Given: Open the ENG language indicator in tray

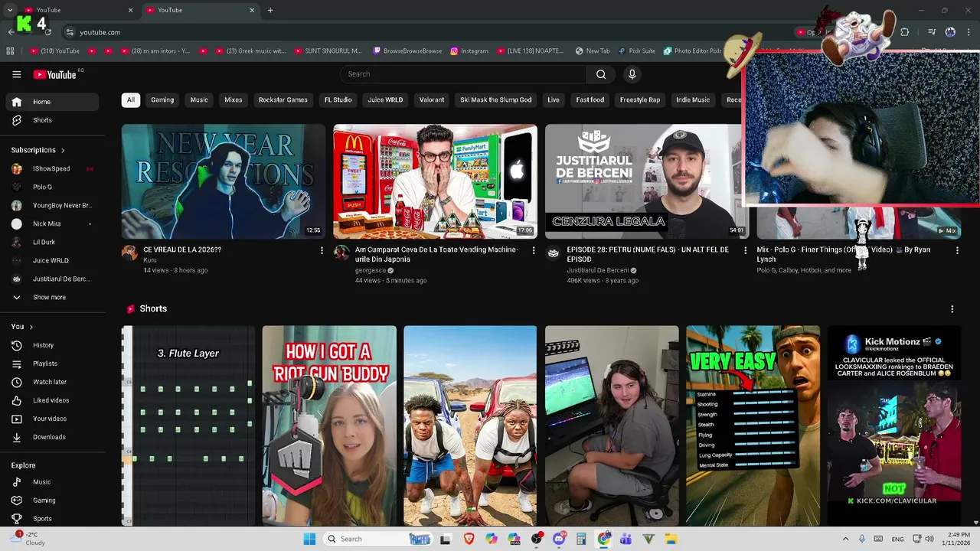Looking at the screenshot, I should 897,539.
